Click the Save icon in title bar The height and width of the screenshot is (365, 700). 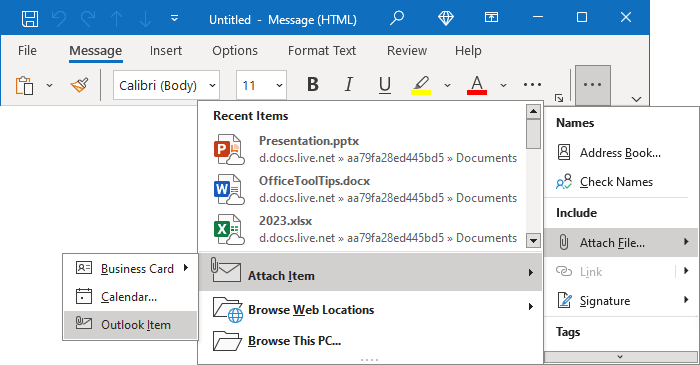(x=30, y=19)
